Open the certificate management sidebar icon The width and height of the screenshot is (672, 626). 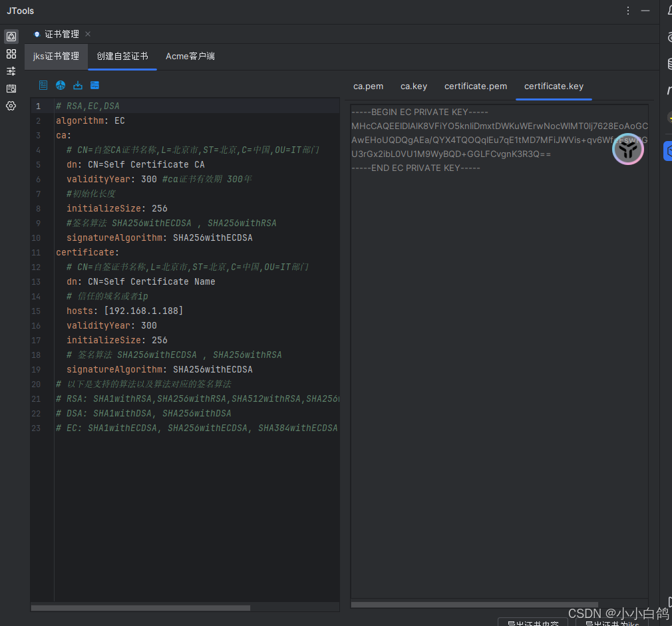[x=11, y=37]
